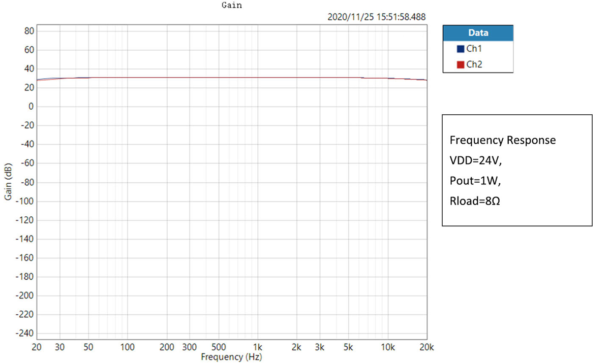This screenshot has width=610, height=364.
Task: Click the Pout=1W annotation line
Action: tap(472, 180)
